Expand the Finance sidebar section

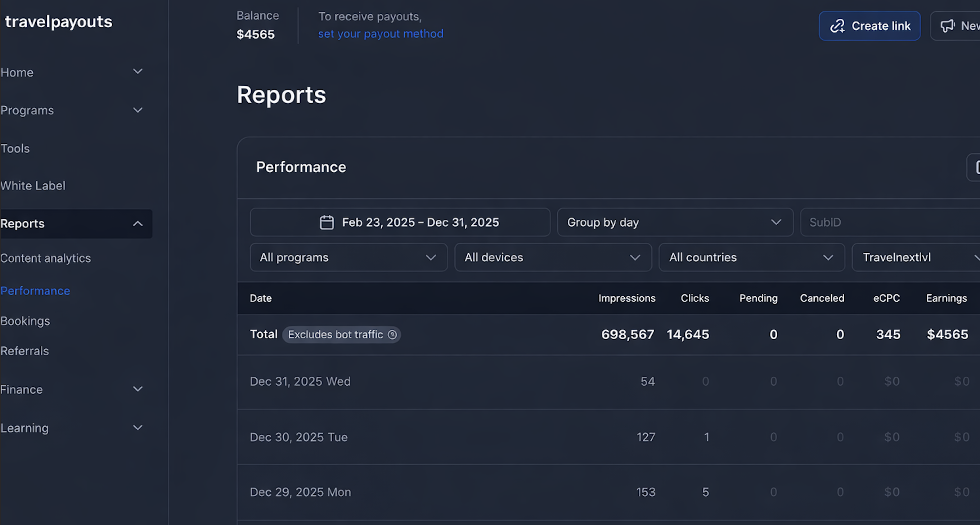(138, 389)
